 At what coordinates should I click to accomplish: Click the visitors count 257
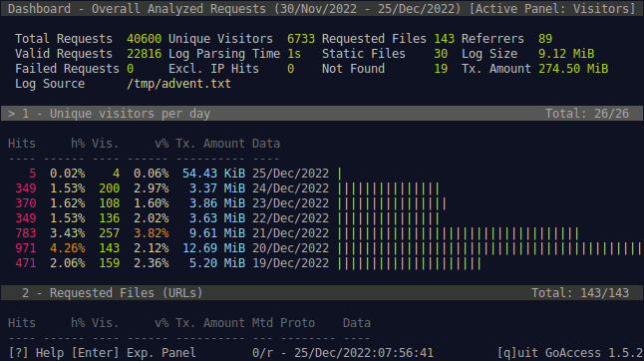tap(110, 233)
